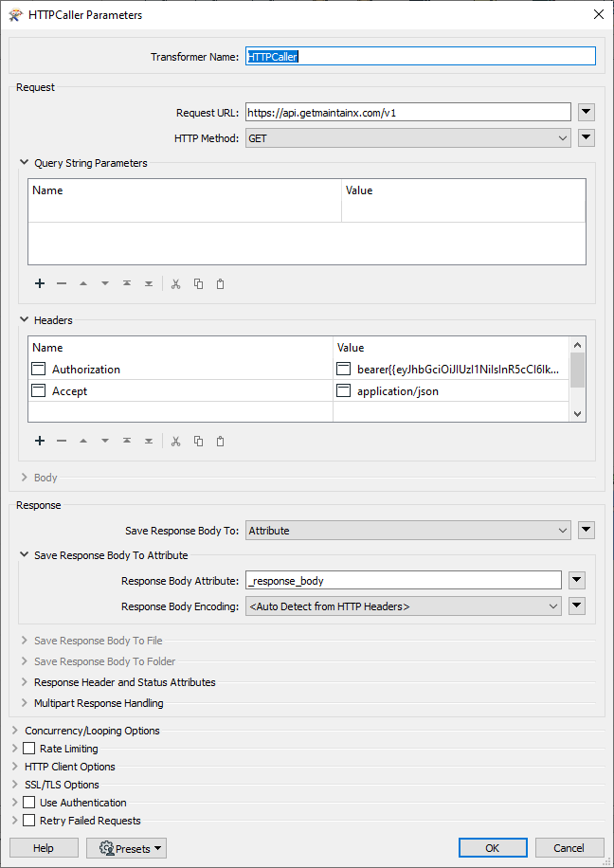Screen dimensions: 614x868
Task: Click the HTTPCaller window title icon
Action: coord(15,15)
